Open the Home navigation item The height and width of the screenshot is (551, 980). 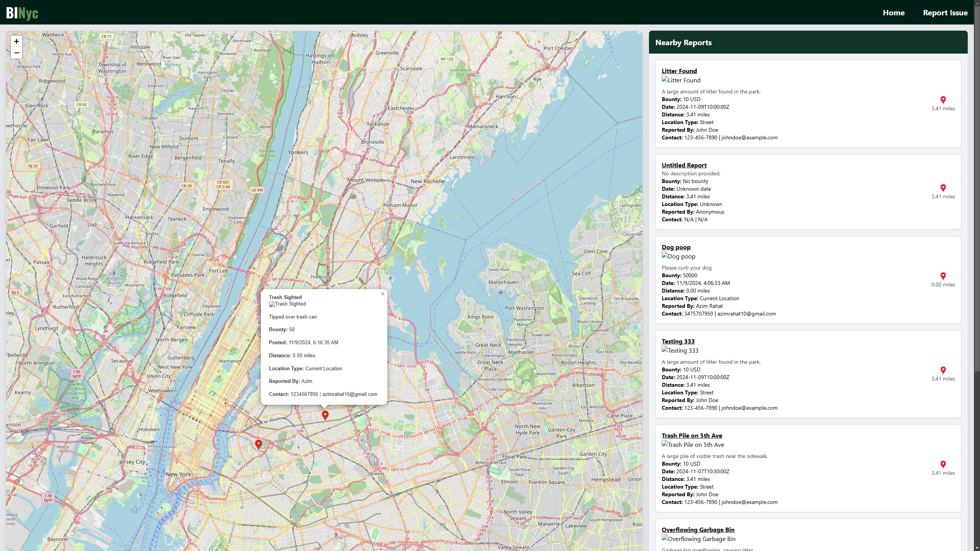coord(893,13)
